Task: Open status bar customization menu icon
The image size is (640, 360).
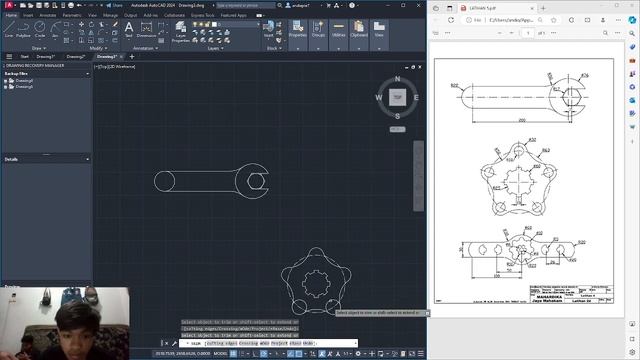Action: [x=421, y=353]
